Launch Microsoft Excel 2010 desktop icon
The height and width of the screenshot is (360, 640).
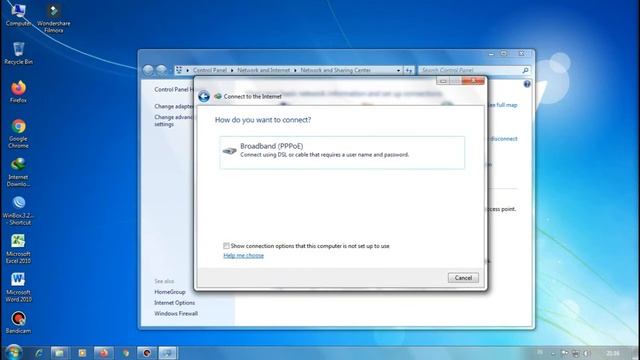click(x=18, y=249)
